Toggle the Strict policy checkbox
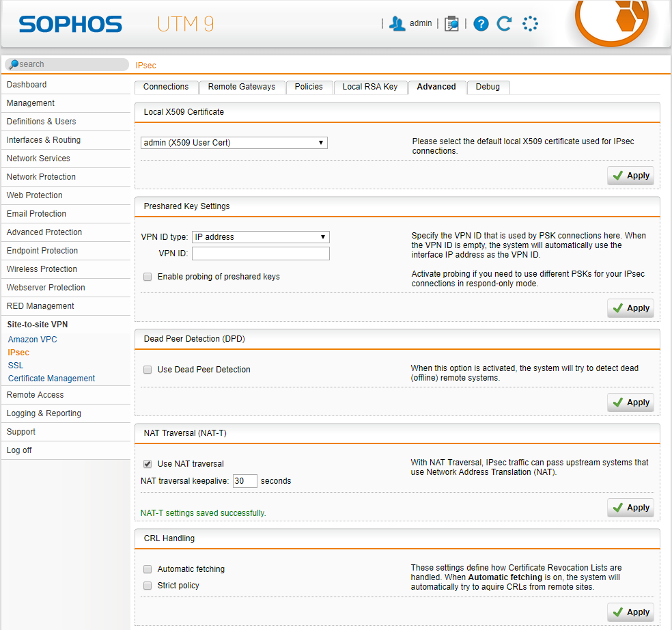The height and width of the screenshot is (630, 672). click(148, 586)
